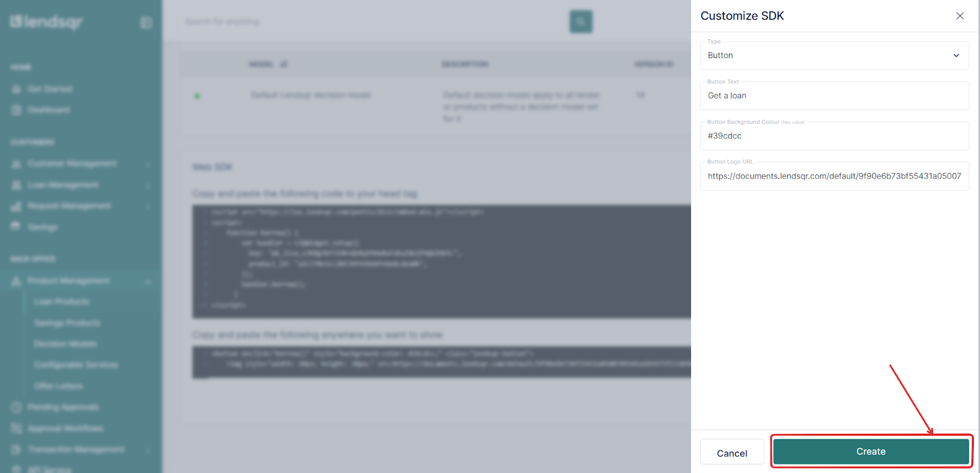Viewport: 980px width, 473px height.
Task: Expand Loan Management menu
Action: pos(81,185)
